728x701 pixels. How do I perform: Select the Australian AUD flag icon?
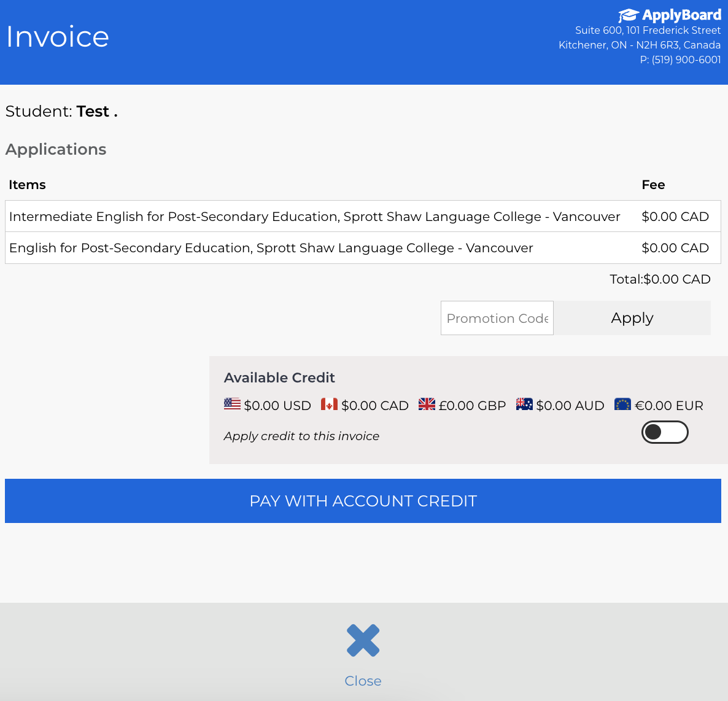525,404
